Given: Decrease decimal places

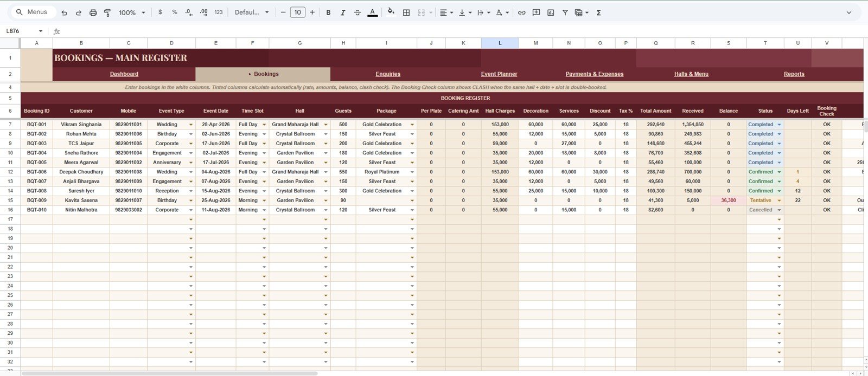Looking at the screenshot, I should coord(189,12).
